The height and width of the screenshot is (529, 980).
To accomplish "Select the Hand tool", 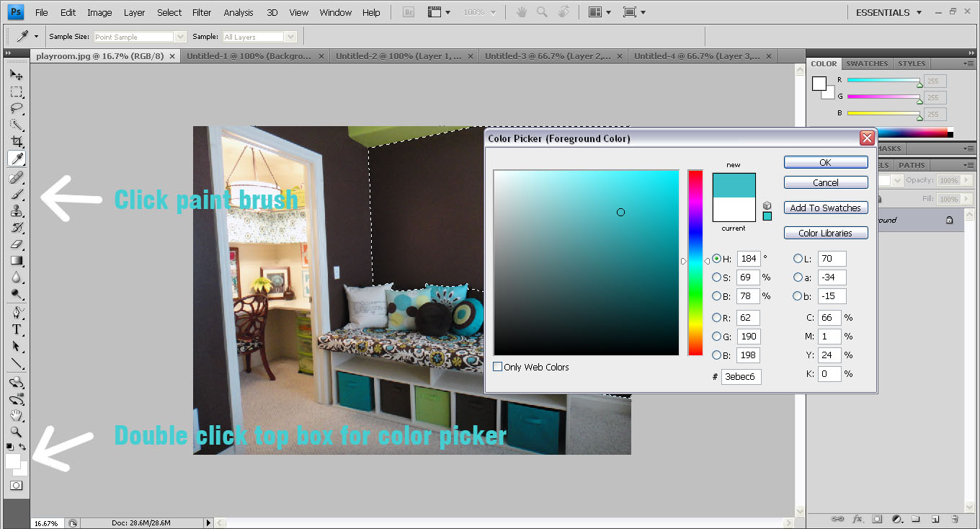I will pyautogui.click(x=16, y=414).
